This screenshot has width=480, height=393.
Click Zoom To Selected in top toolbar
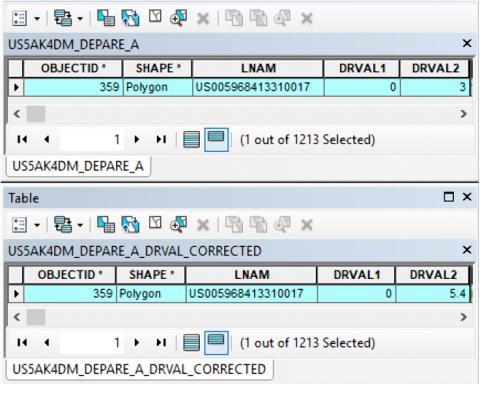(178, 18)
